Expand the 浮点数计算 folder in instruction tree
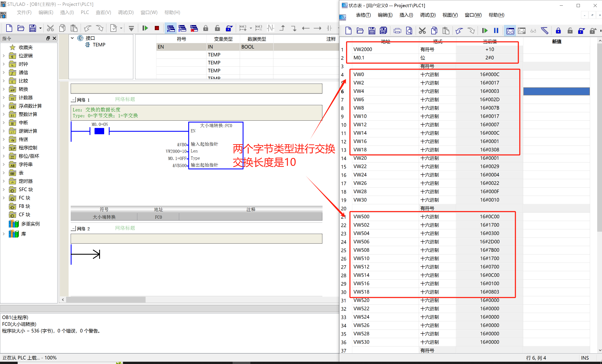 click(4, 106)
